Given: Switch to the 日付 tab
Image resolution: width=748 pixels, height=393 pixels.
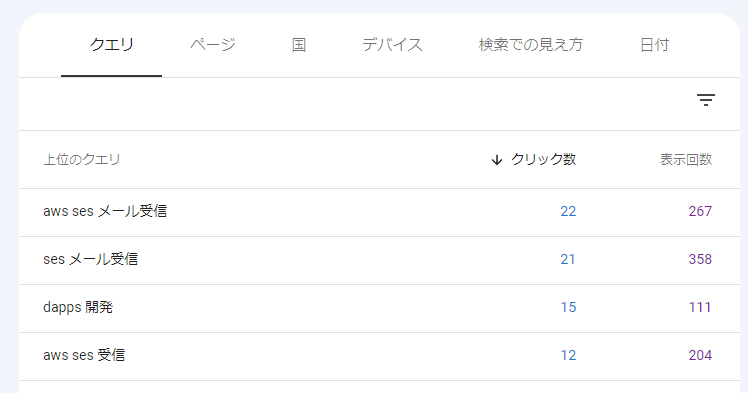Looking at the screenshot, I should [x=654, y=45].
